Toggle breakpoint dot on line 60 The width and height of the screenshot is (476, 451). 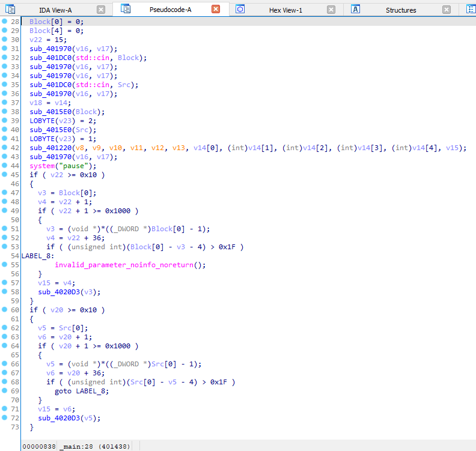[x=5, y=309]
